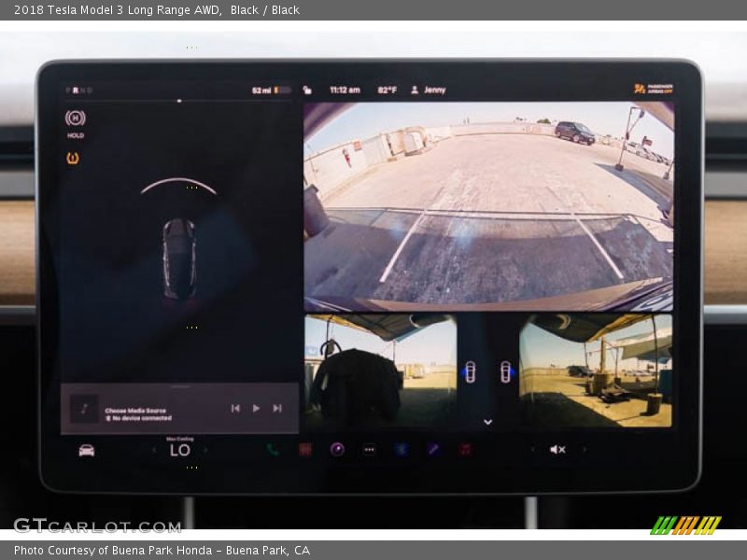The image size is (747, 560).
Task: Open the music app icon
Action: [465, 450]
